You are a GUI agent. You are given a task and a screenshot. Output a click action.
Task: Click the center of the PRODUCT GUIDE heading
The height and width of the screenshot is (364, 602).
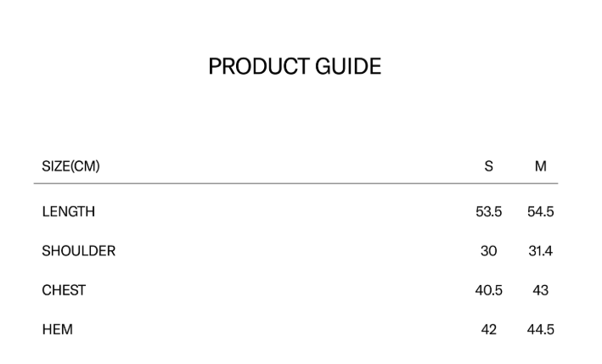click(295, 66)
